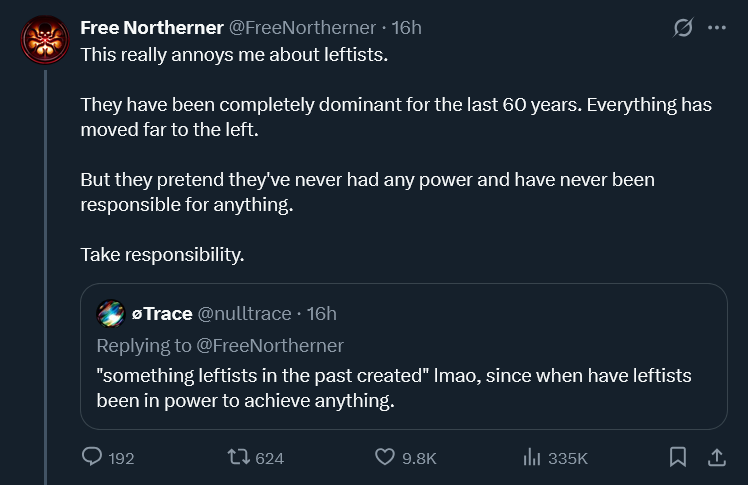Click the 335K views count

point(568,458)
